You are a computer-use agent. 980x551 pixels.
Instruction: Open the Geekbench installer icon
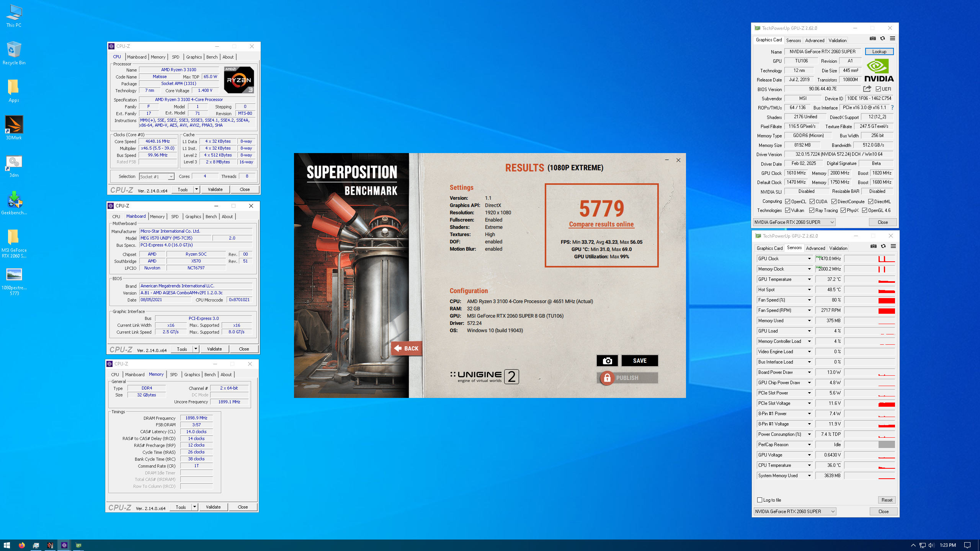coord(14,203)
